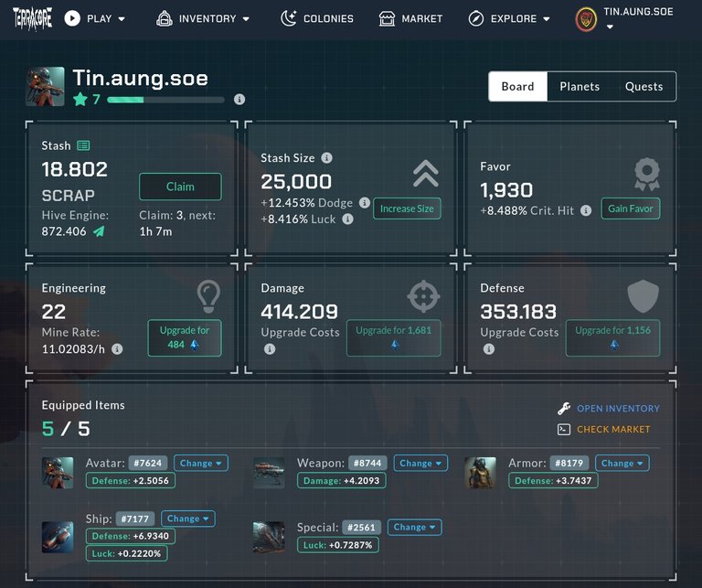Click the user avatar badge in navbar
Viewport: 702px width, 588px height.
[x=586, y=20]
